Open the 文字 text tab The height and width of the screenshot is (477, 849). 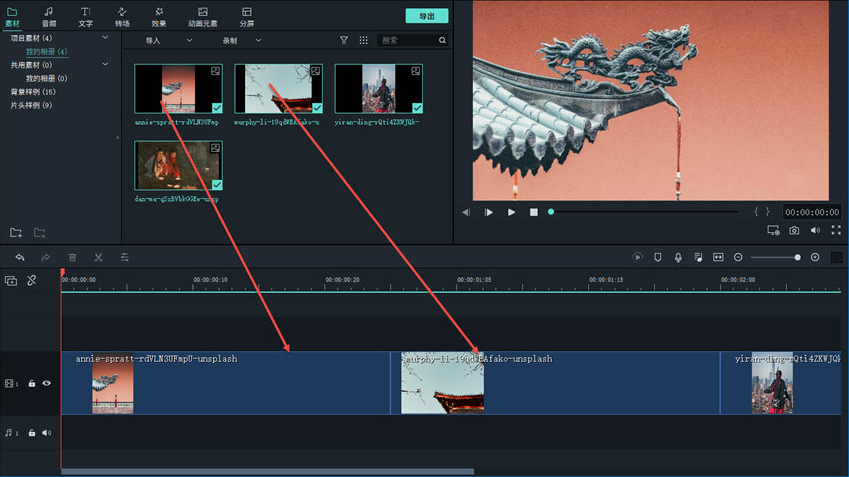coord(86,16)
